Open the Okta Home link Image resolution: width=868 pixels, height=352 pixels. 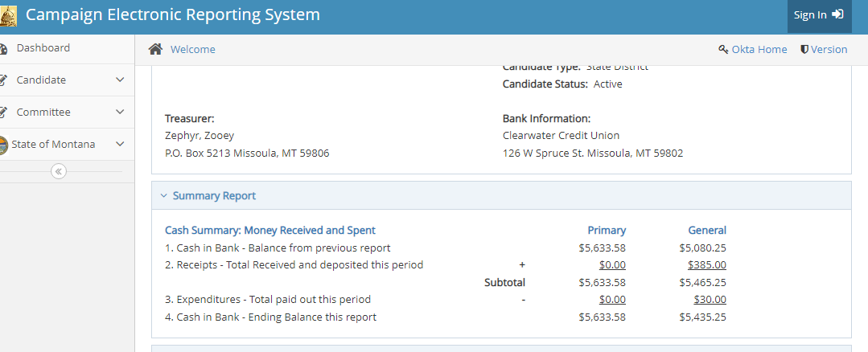(x=759, y=49)
